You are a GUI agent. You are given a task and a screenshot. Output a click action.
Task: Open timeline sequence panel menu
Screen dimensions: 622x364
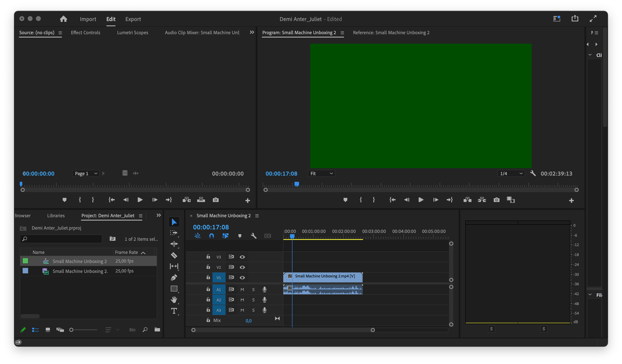click(x=257, y=216)
